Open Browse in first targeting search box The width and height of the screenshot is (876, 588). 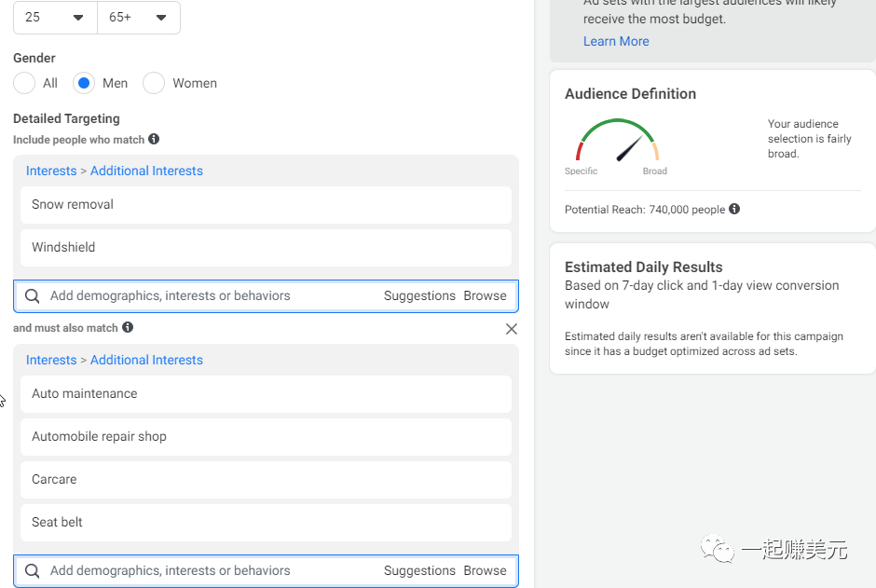[485, 296]
